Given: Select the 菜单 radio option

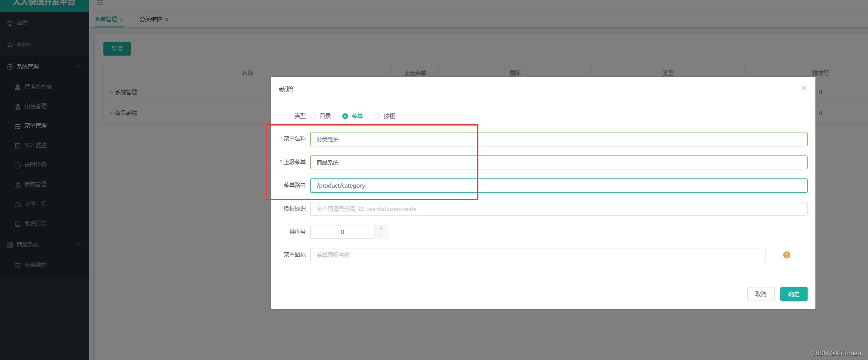Looking at the screenshot, I should click(345, 116).
